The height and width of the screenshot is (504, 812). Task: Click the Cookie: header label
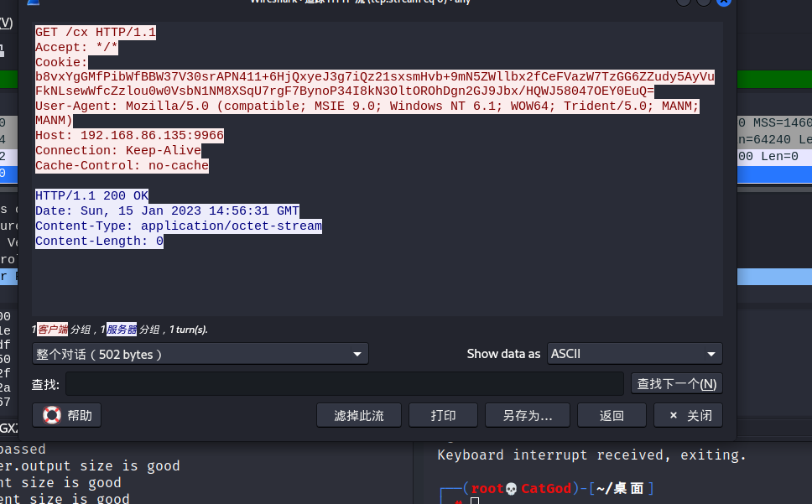61,62
